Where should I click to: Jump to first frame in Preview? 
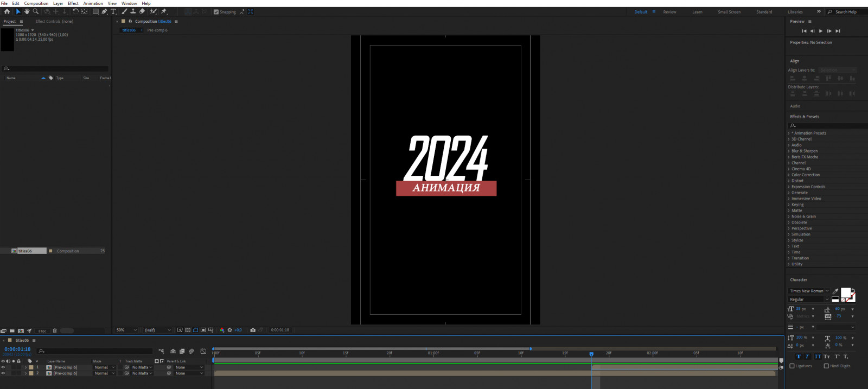click(x=804, y=31)
